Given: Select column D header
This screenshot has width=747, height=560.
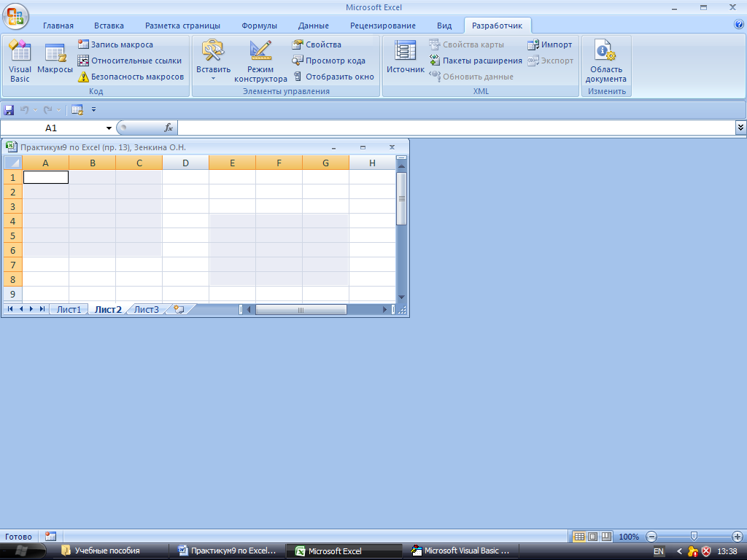Looking at the screenshot, I should 185,163.
